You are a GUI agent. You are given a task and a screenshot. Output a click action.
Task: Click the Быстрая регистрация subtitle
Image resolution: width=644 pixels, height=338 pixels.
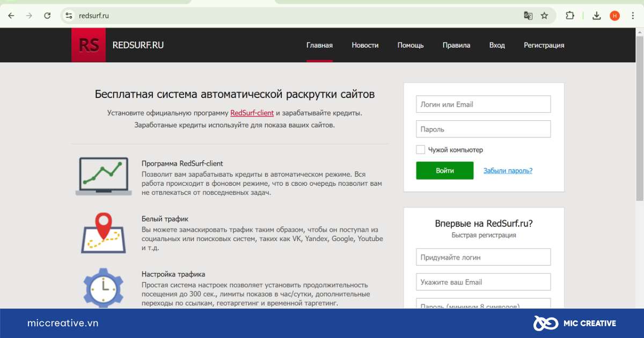click(484, 235)
